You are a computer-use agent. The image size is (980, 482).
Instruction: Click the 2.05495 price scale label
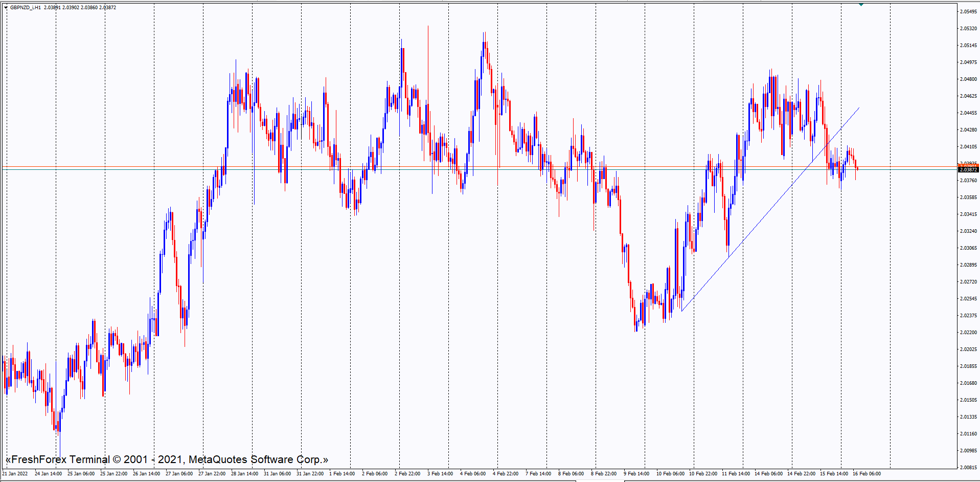[968, 12]
